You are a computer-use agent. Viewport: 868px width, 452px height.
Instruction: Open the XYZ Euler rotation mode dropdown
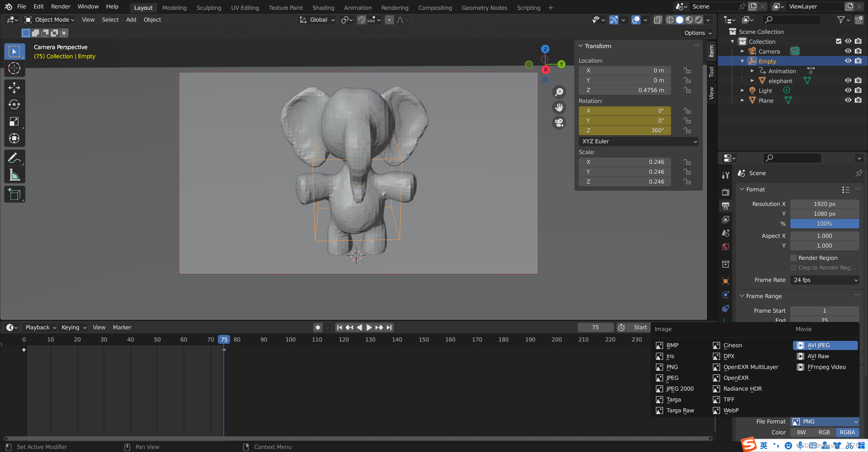click(639, 141)
